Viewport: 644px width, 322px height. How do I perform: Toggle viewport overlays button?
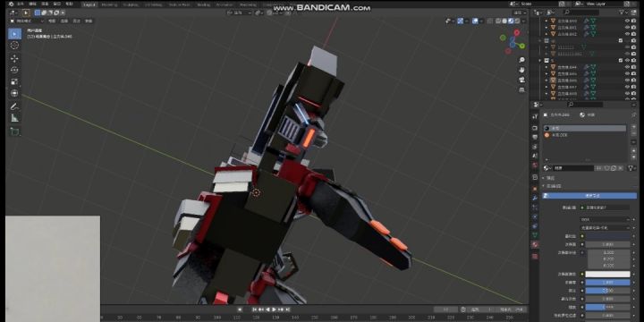(x=475, y=21)
